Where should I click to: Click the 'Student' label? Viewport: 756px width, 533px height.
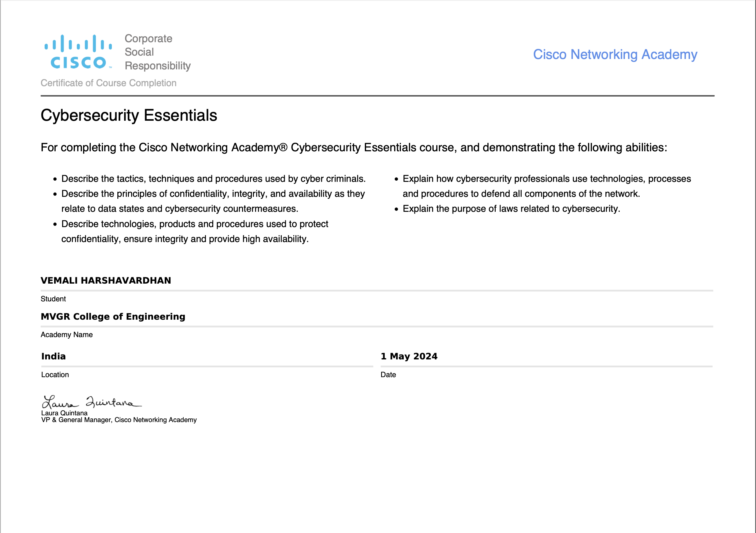click(53, 299)
